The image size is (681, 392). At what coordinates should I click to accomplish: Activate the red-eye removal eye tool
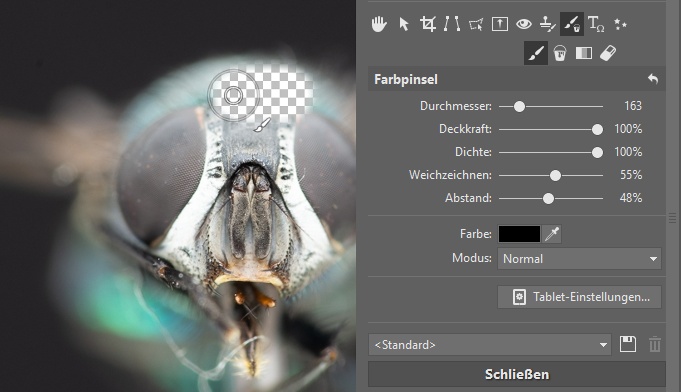click(x=524, y=24)
